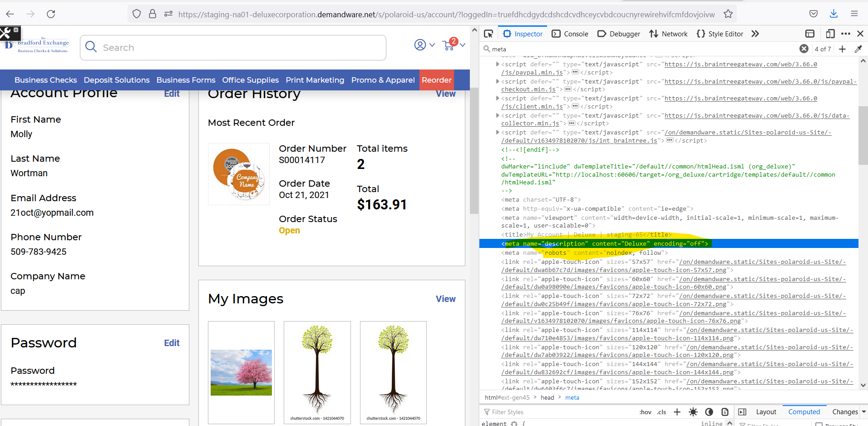Show more DevTools tabs via the double chevron
This screenshot has width=868, height=426.
[755, 34]
